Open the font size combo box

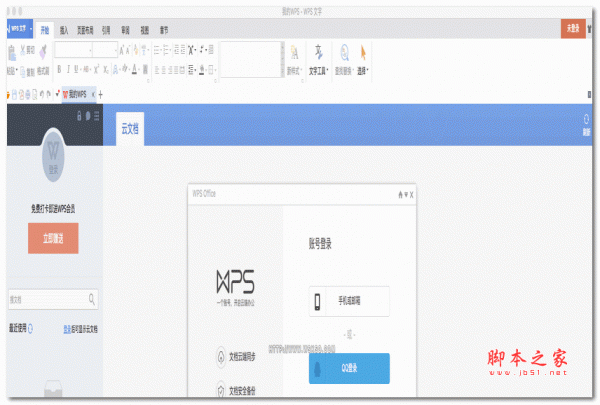(105, 50)
